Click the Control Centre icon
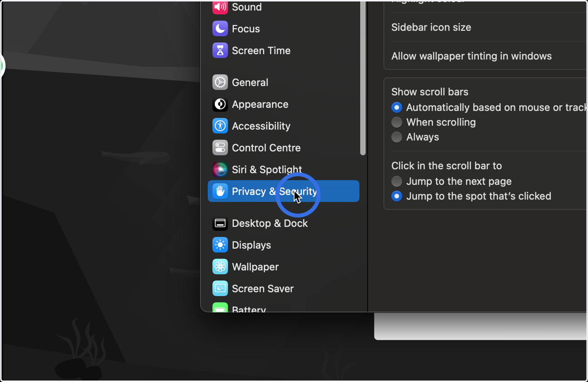588x382 pixels. [220, 148]
